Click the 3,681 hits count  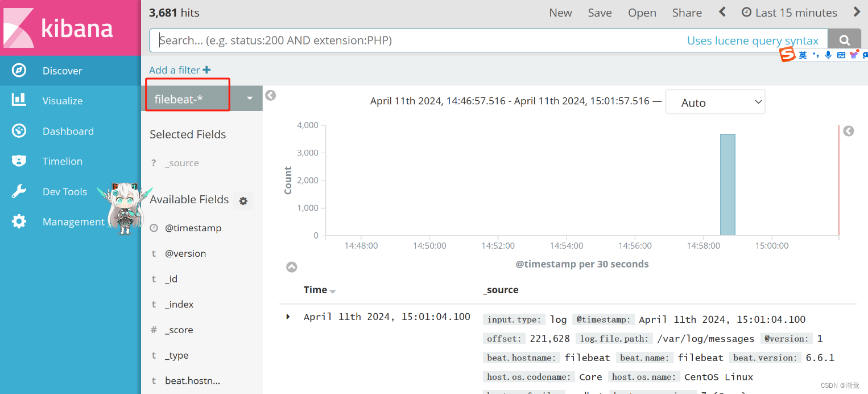pos(174,13)
